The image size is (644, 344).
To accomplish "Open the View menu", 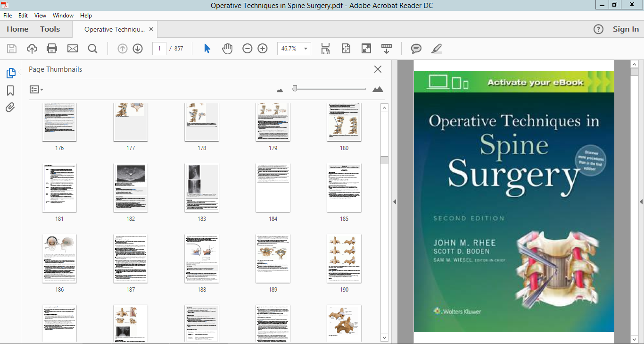I will coord(40,16).
